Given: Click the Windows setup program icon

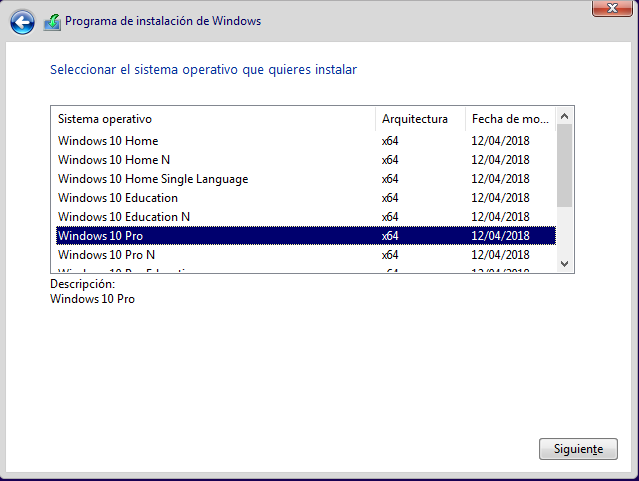Looking at the screenshot, I should click(52, 22).
